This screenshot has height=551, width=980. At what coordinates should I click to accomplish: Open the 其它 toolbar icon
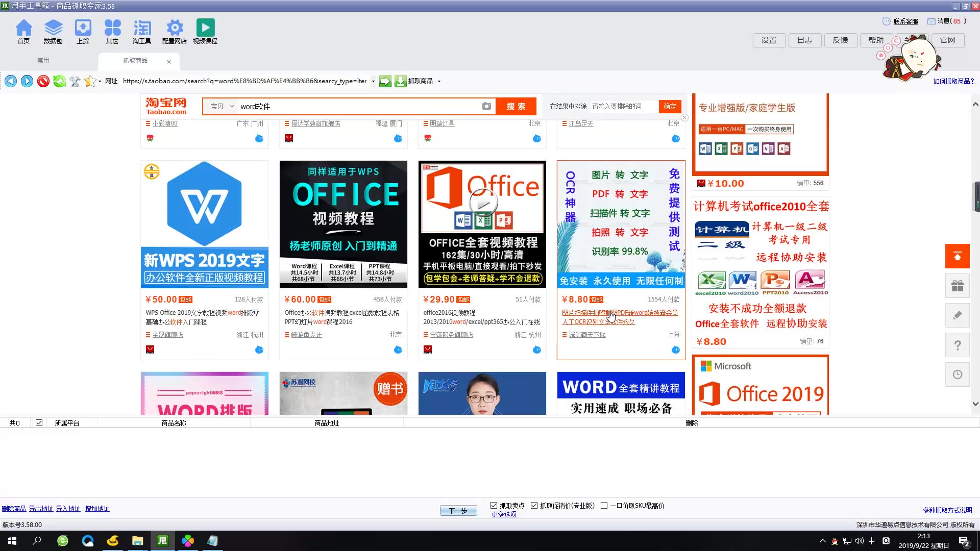[112, 32]
